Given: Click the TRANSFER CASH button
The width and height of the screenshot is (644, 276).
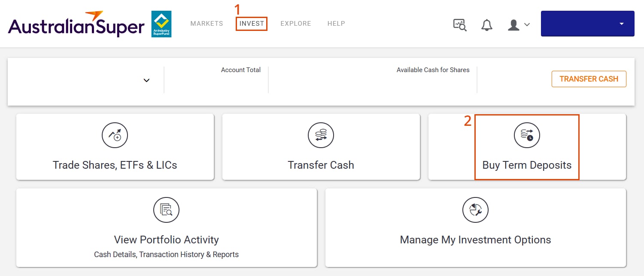Looking at the screenshot, I should point(589,79).
